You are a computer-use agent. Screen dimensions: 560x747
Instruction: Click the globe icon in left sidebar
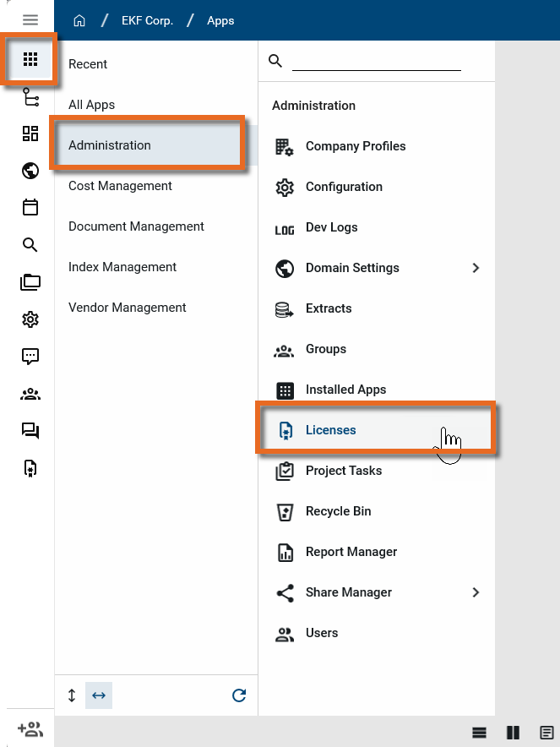(x=30, y=172)
